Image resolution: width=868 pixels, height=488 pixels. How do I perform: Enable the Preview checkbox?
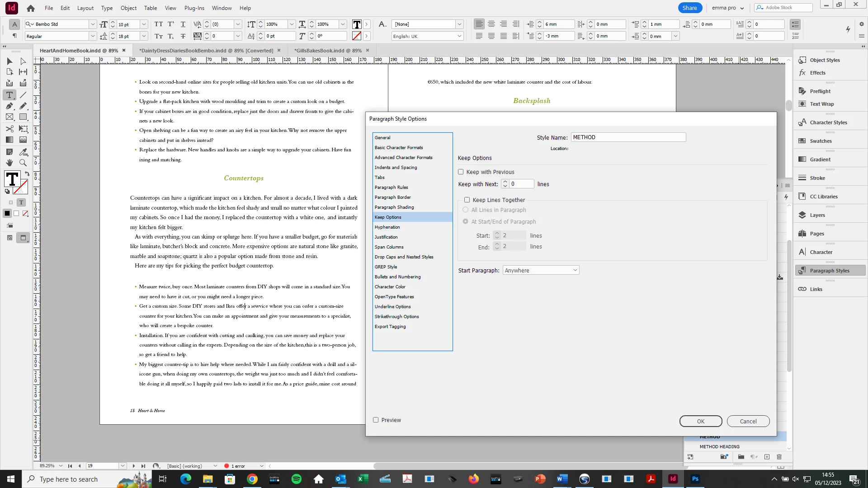[x=376, y=420]
